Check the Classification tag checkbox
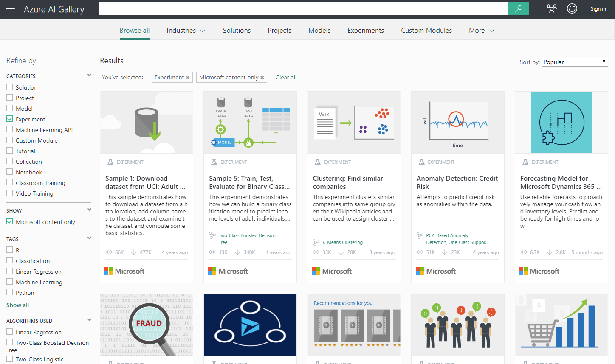 coord(10,260)
